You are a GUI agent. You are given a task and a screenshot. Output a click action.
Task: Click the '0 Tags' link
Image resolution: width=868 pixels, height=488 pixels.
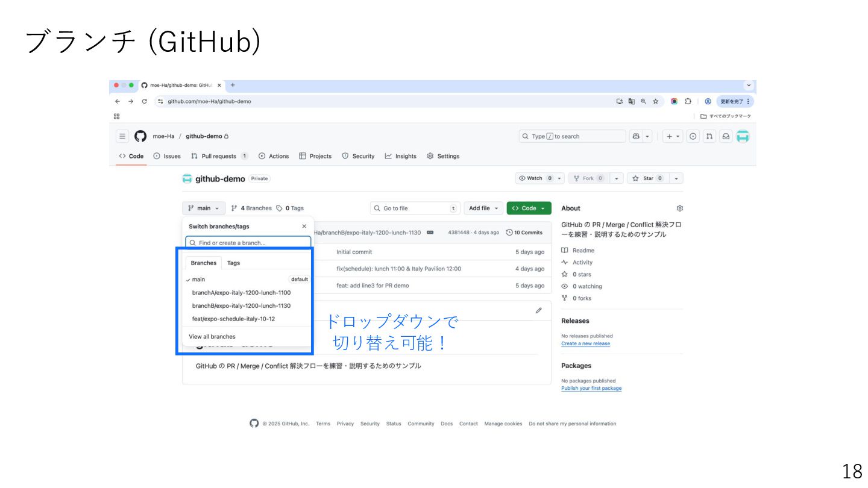point(290,208)
